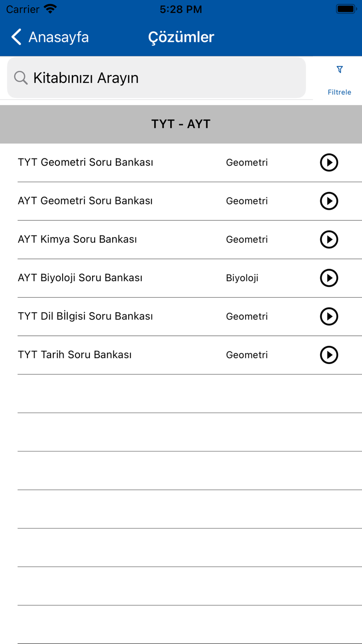Click the Wi-Fi status icon
This screenshot has height=644, width=362.
(x=49, y=8)
